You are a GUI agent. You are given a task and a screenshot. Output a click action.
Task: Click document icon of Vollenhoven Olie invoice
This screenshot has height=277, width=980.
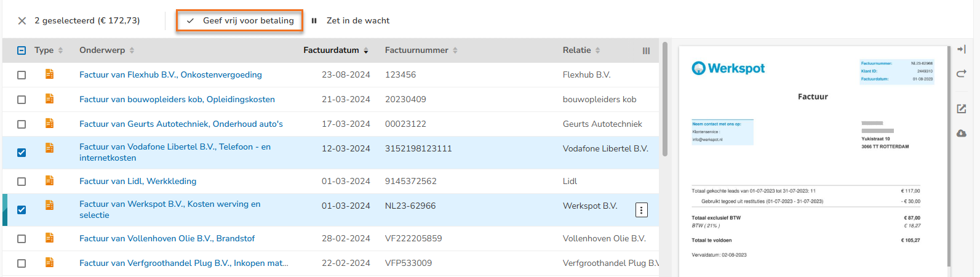point(49,238)
